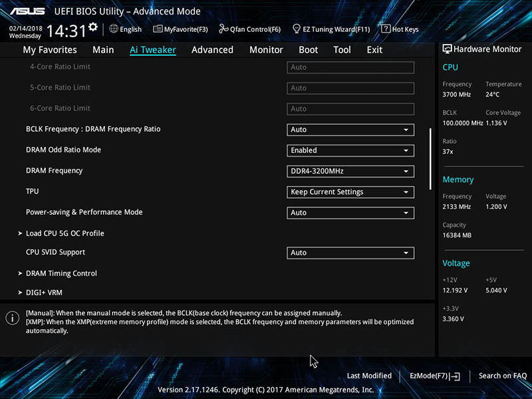The height and width of the screenshot is (399, 532).
Task: Click +12V value 12.192 V
Action: (x=455, y=291)
